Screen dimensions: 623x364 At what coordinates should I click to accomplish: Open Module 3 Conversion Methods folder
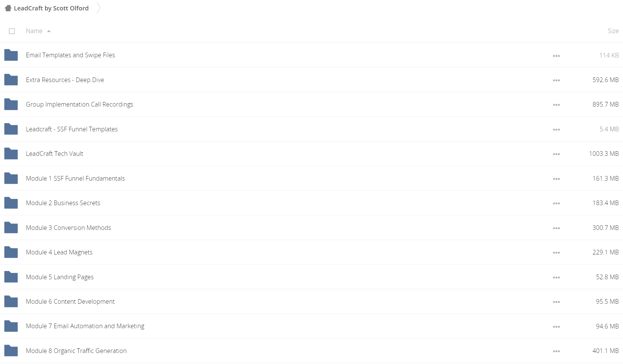(68, 228)
